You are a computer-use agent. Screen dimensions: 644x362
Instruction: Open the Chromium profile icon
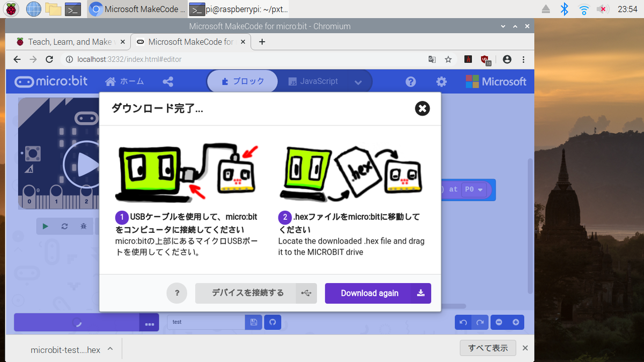[507, 60]
